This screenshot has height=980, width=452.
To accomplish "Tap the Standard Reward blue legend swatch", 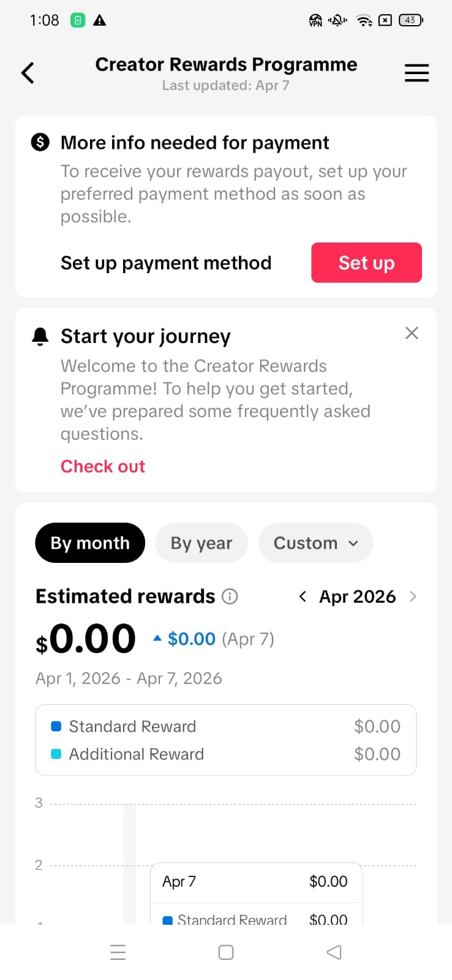I will coord(56,726).
